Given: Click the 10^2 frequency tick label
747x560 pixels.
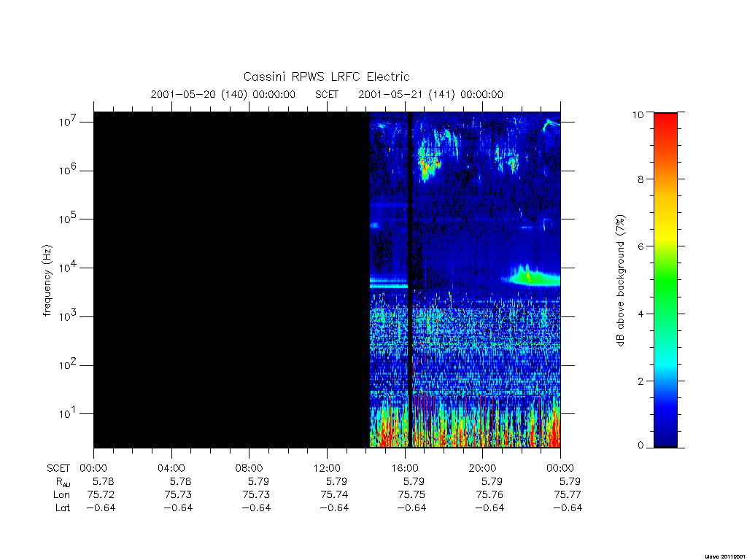Looking at the screenshot, I should 69,365.
